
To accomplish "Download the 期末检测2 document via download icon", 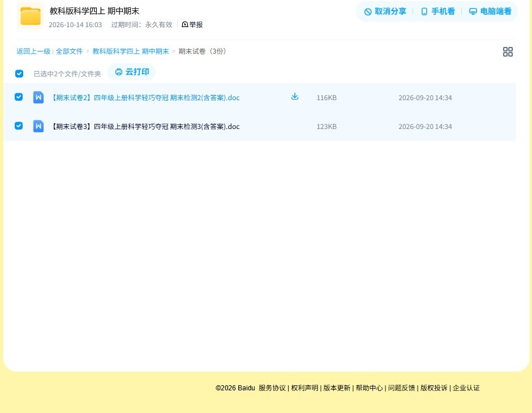I will pyautogui.click(x=295, y=97).
